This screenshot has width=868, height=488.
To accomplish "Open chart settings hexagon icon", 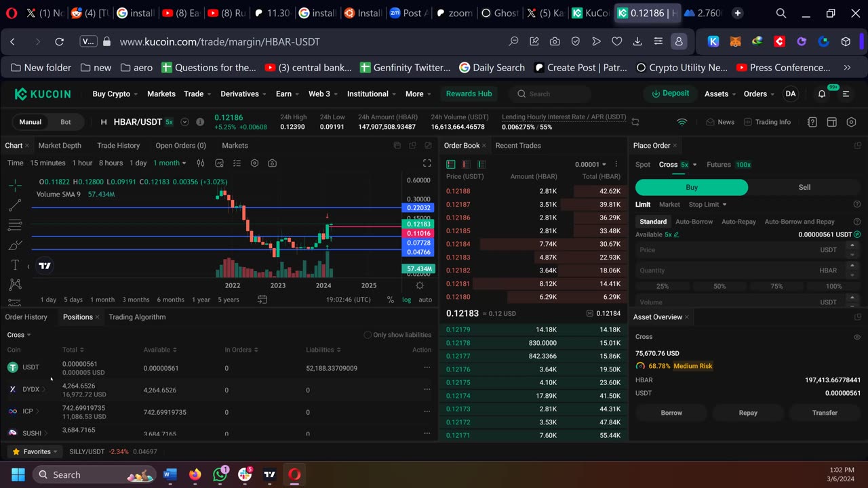I will click(254, 163).
